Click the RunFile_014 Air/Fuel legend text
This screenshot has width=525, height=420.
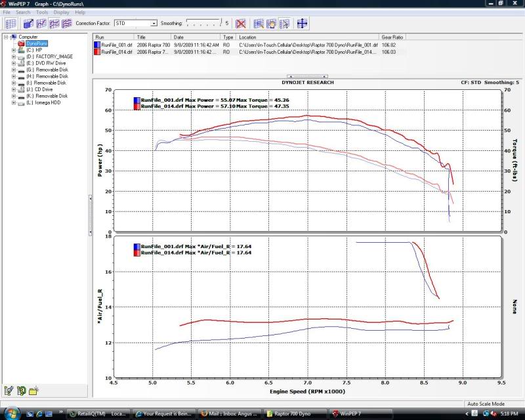coord(196,253)
